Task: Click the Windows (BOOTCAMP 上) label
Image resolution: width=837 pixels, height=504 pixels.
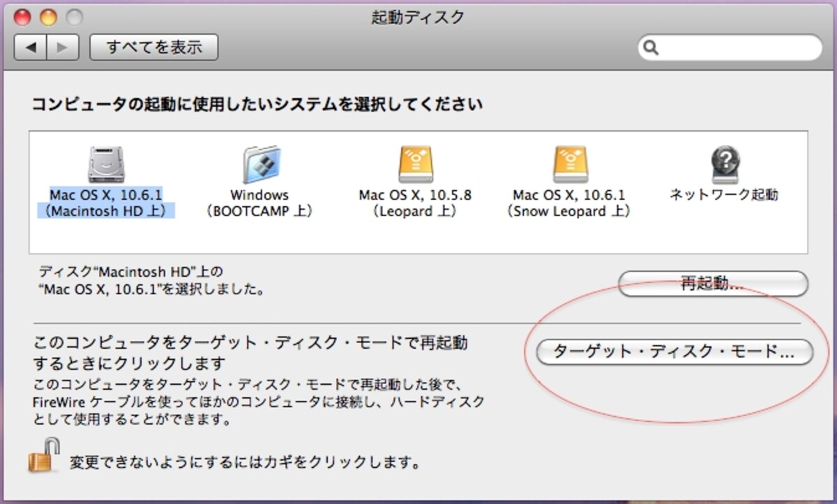Action: point(259,203)
